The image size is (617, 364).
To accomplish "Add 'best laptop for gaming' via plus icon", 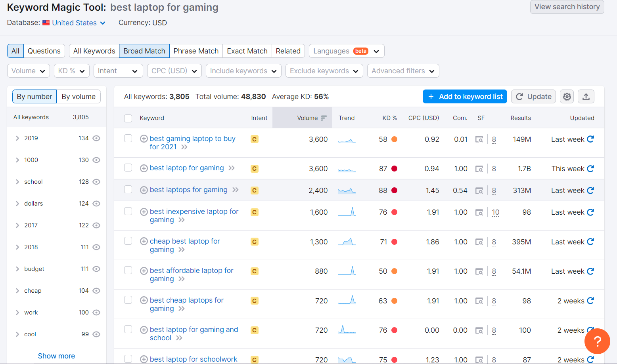I will (x=144, y=168).
